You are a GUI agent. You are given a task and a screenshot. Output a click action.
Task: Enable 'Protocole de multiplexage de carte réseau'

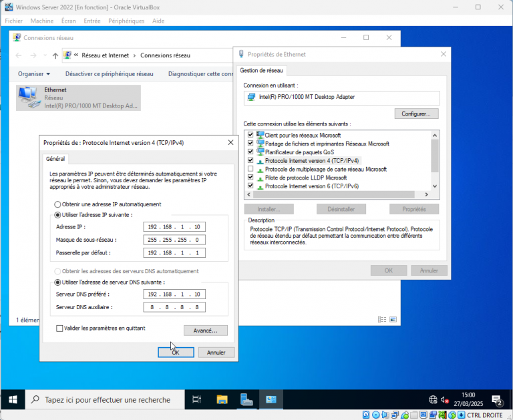(x=250, y=170)
